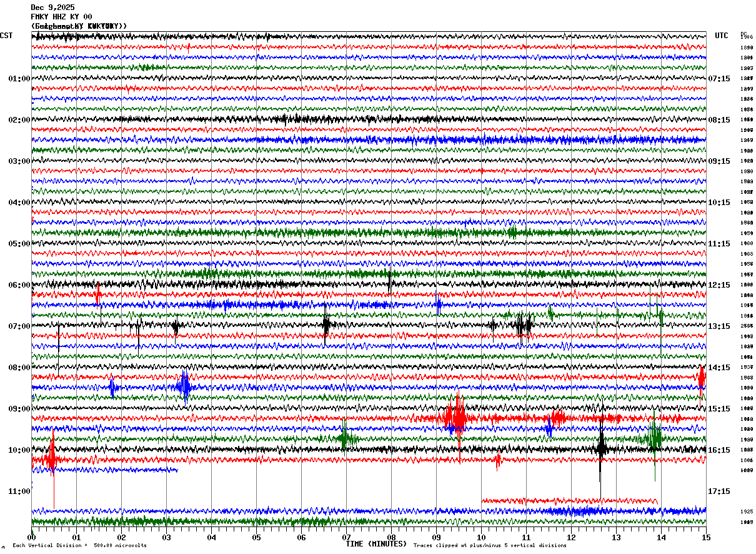Pick minute tick 04 on time axis
756x554 pixels.
212,537
